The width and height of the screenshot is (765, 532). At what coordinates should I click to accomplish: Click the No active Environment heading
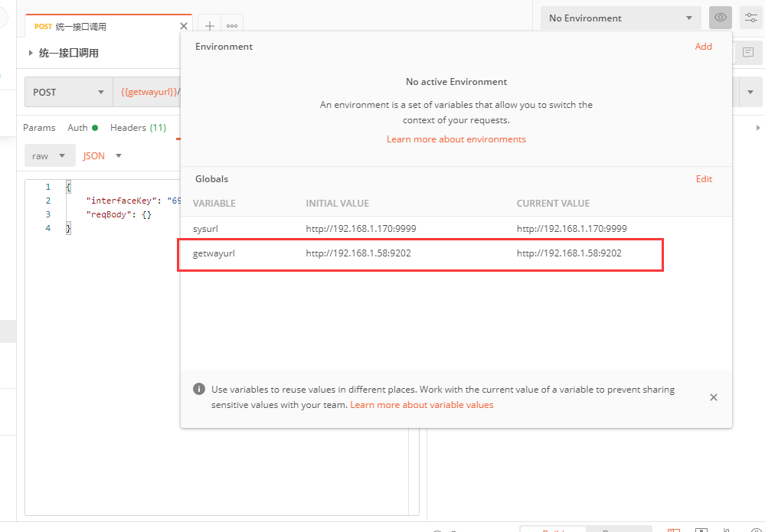456,82
